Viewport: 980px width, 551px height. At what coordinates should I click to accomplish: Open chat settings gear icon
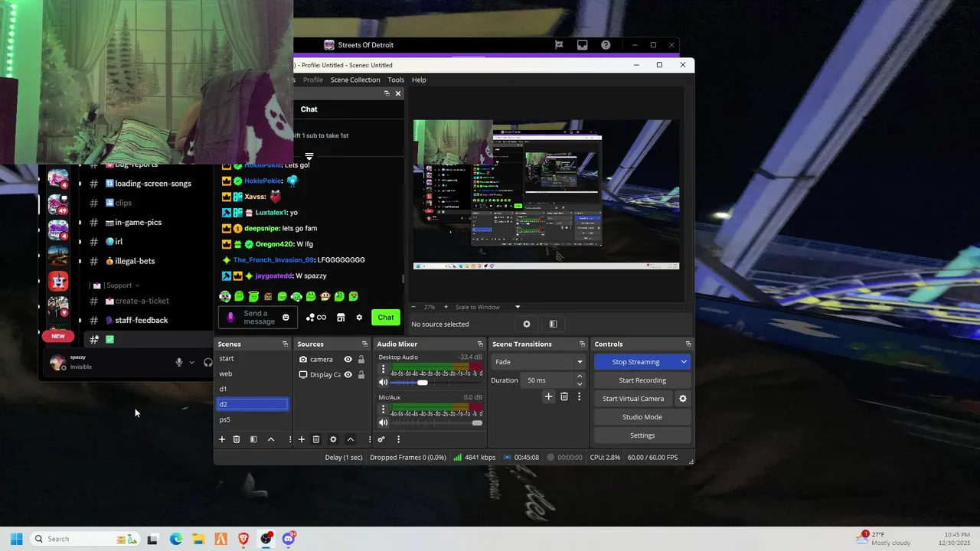(x=359, y=318)
